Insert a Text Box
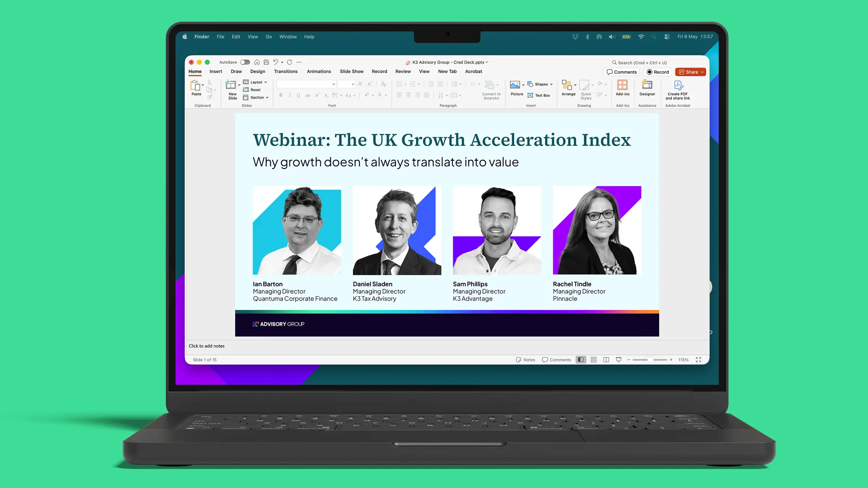868x488 pixels. (x=539, y=95)
